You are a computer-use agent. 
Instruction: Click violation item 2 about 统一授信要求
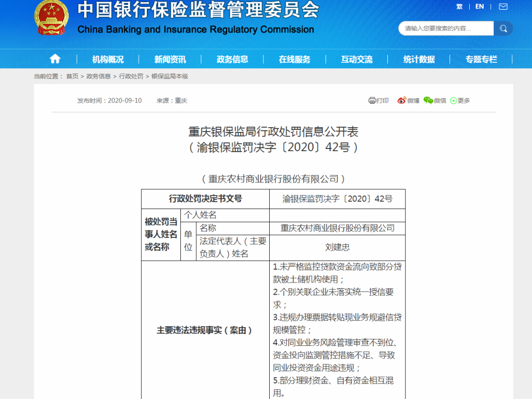tap(333, 298)
